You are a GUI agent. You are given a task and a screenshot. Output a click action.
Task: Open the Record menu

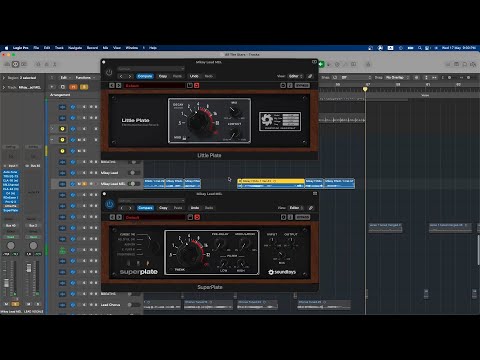tap(92, 48)
